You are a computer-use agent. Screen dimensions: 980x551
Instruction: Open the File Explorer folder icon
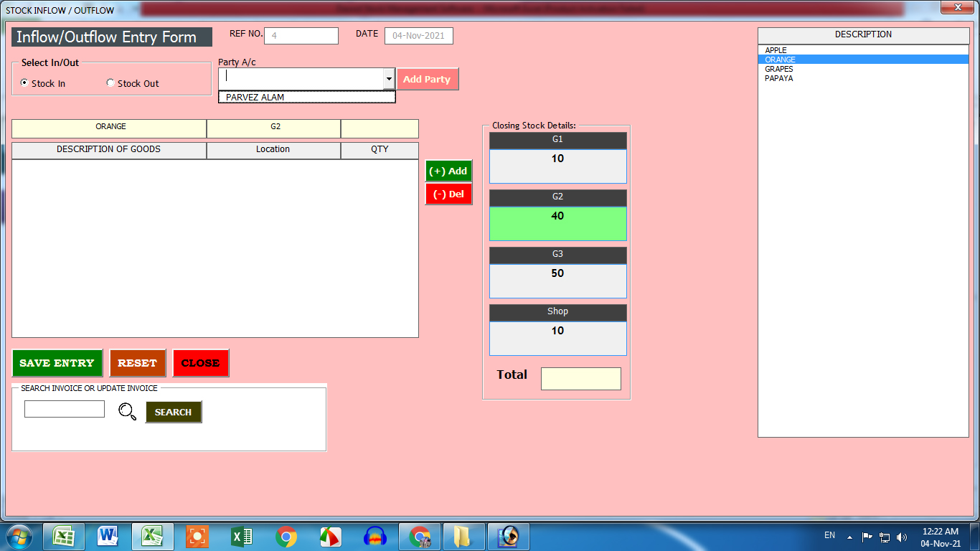[x=463, y=536]
